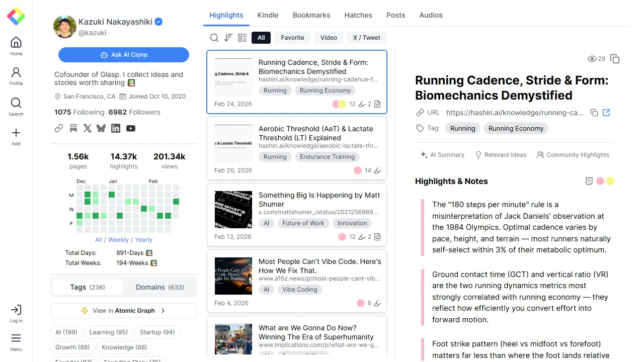This screenshot has height=362, width=644.
Task: Switch activity chart to Yearly view
Action: [x=143, y=239]
